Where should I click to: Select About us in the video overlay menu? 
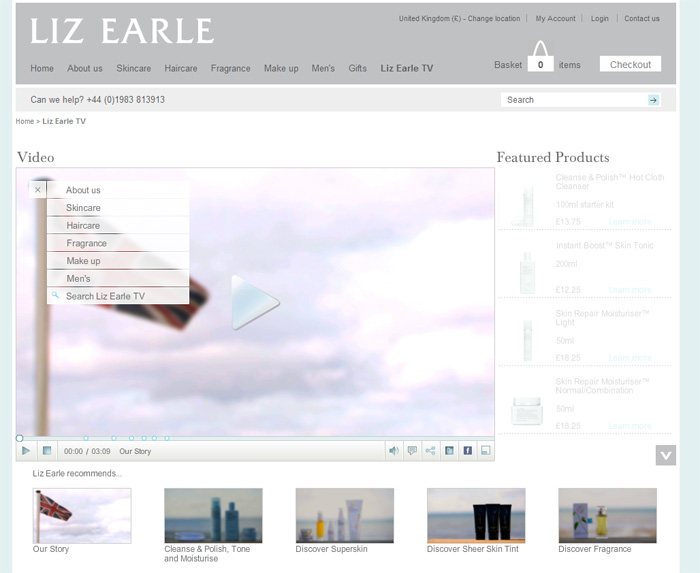pyautogui.click(x=118, y=190)
